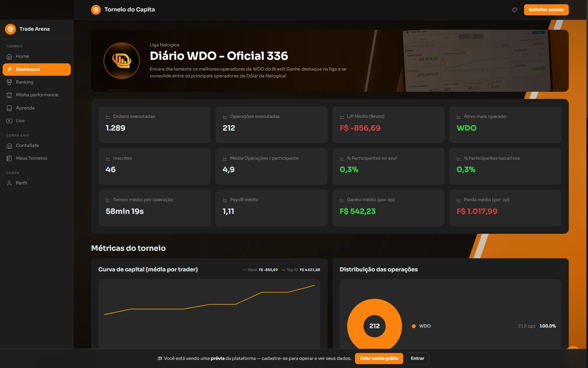Screen dimensions: 588x368
Task: Click the orange WDO legend dot
Action: [414, 326]
